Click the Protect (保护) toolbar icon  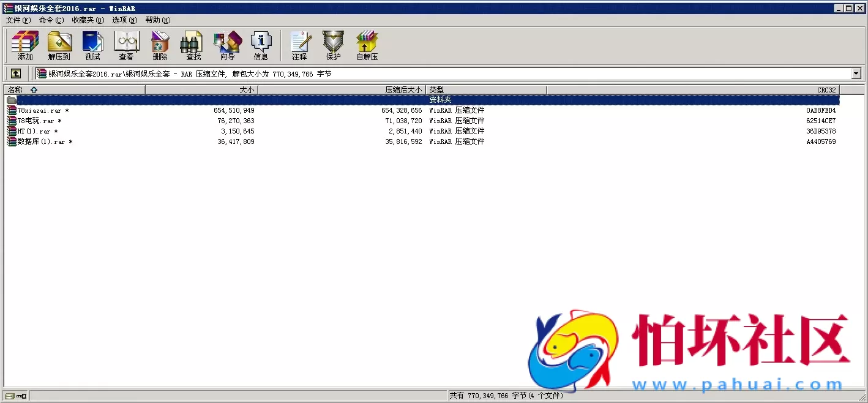point(333,45)
